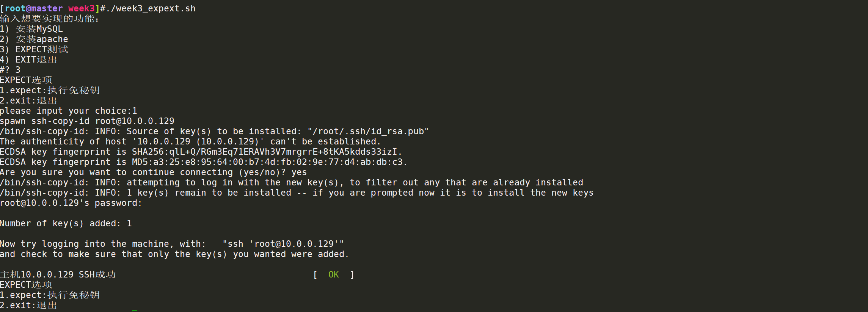Click the root@10.0.0.129's password prompt
This screenshot has width=868, height=312.
coord(71,203)
